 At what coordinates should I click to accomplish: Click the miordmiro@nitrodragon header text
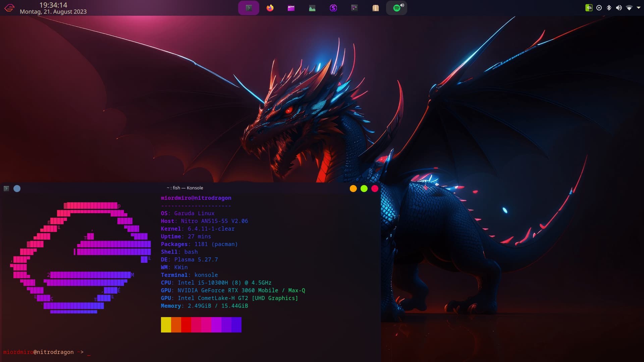coord(196,198)
